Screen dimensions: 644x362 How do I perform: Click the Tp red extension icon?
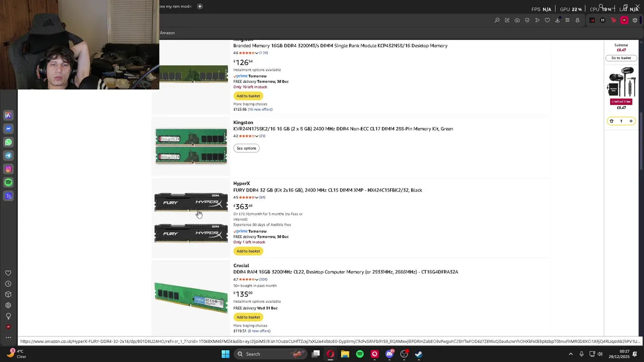pyautogui.click(x=613, y=20)
